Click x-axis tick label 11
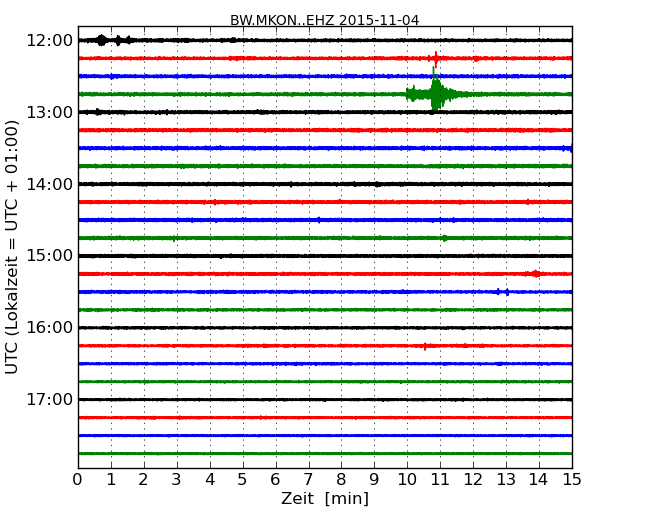650x520 pixels. coord(440,480)
